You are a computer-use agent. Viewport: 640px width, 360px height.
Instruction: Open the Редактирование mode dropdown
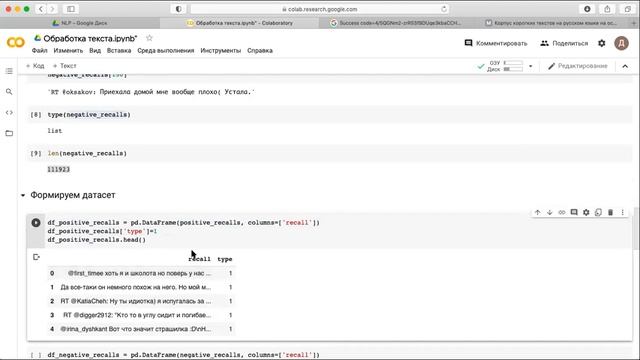point(578,66)
